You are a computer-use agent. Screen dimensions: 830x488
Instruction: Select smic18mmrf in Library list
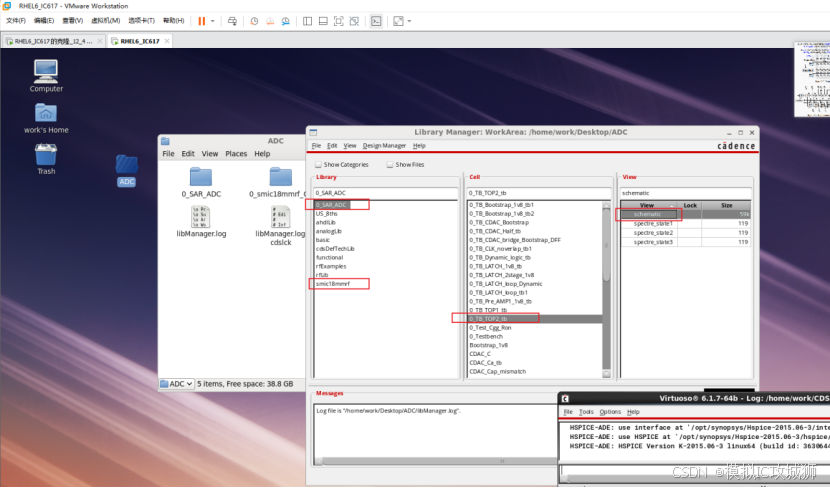333,284
